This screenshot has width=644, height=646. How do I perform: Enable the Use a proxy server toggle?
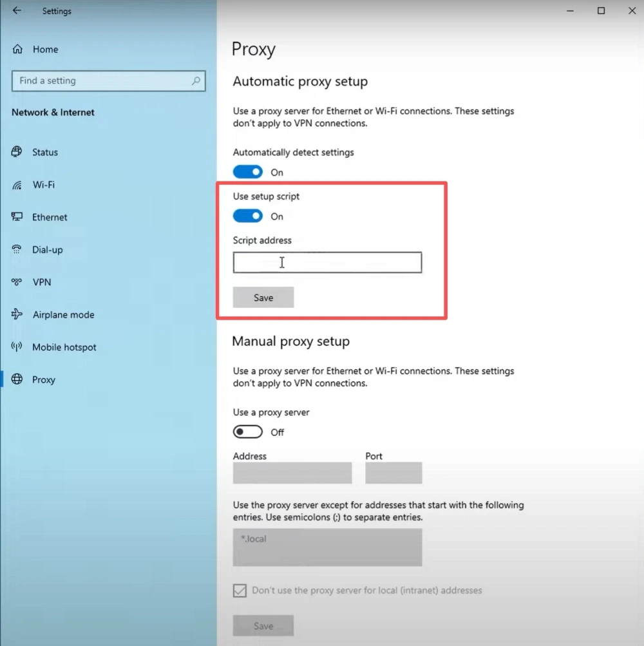coord(248,432)
